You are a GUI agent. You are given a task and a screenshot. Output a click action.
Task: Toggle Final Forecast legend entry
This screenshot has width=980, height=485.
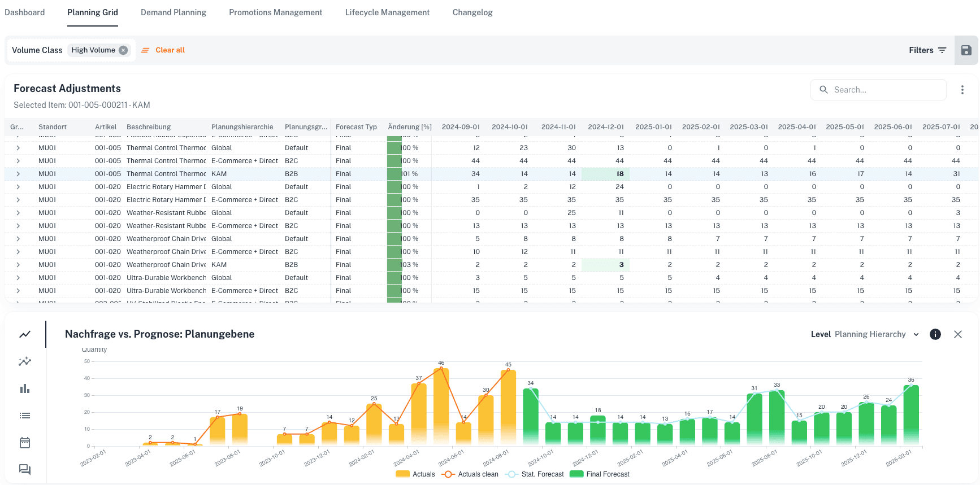(600, 474)
